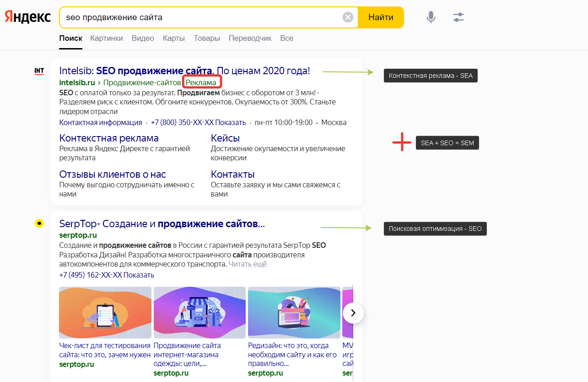Switch to the Товары tab
The height and width of the screenshot is (382, 588).
(207, 38)
